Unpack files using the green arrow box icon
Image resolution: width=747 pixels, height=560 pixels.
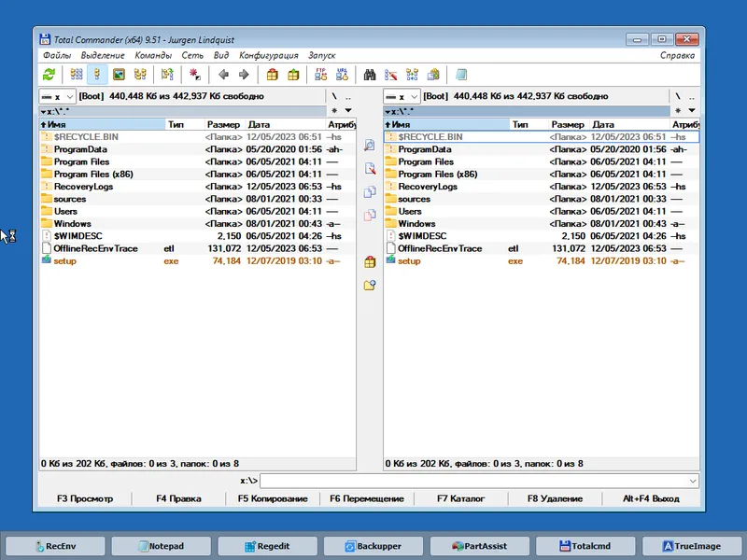pyautogui.click(x=293, y=75)
